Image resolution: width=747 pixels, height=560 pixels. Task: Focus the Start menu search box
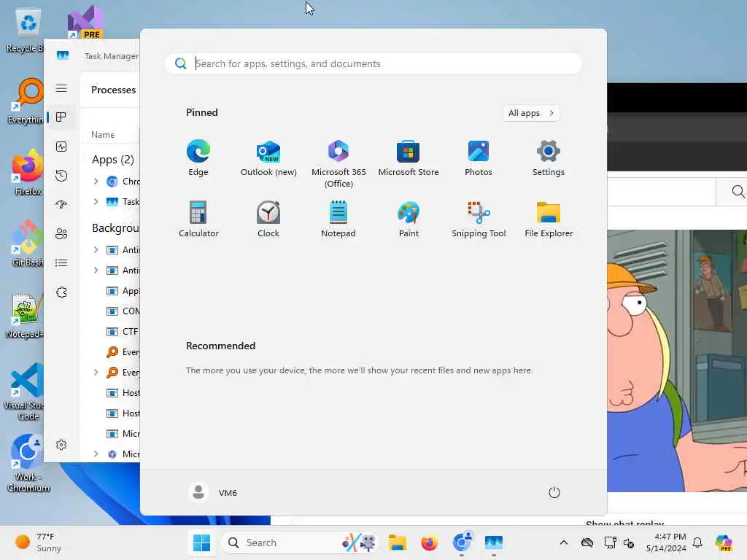373,63
